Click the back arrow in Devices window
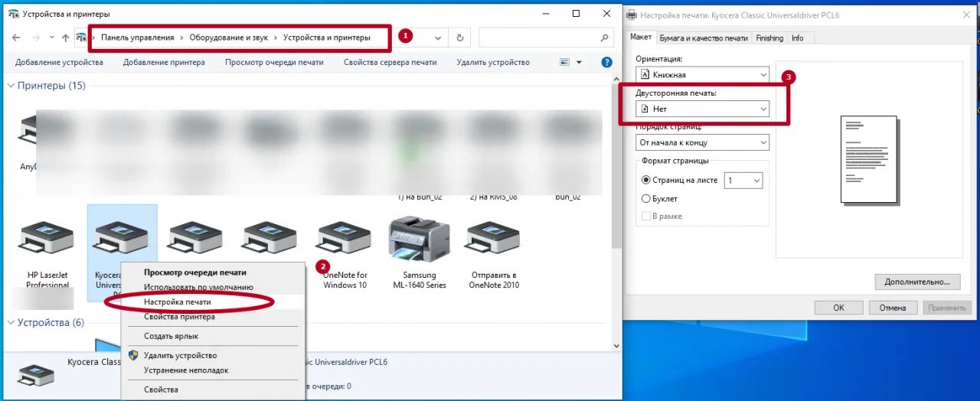 coord(16,37)
